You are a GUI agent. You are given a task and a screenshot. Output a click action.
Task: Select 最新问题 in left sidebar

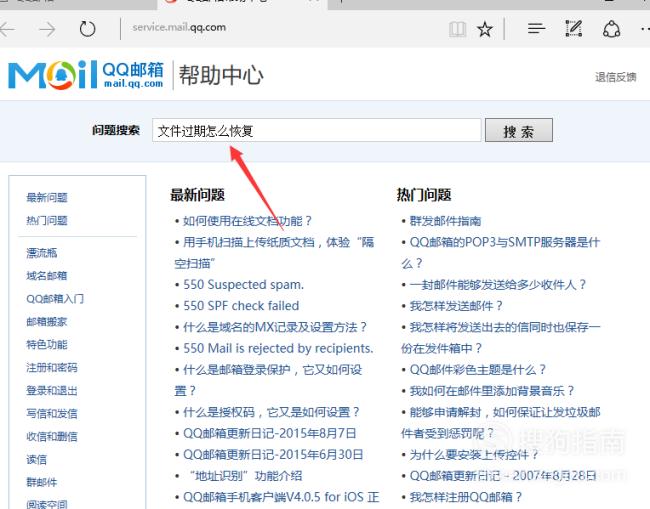47,197
